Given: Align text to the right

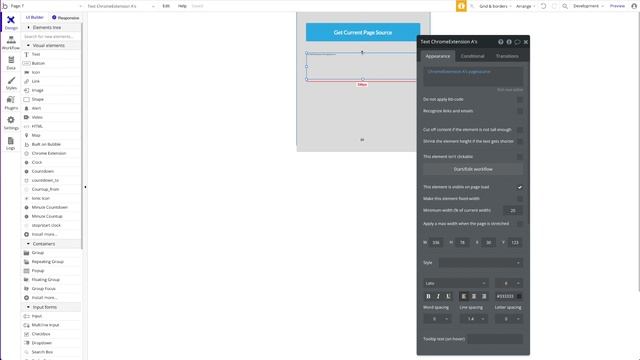Looking at the screenshot, I should point(484,296).
